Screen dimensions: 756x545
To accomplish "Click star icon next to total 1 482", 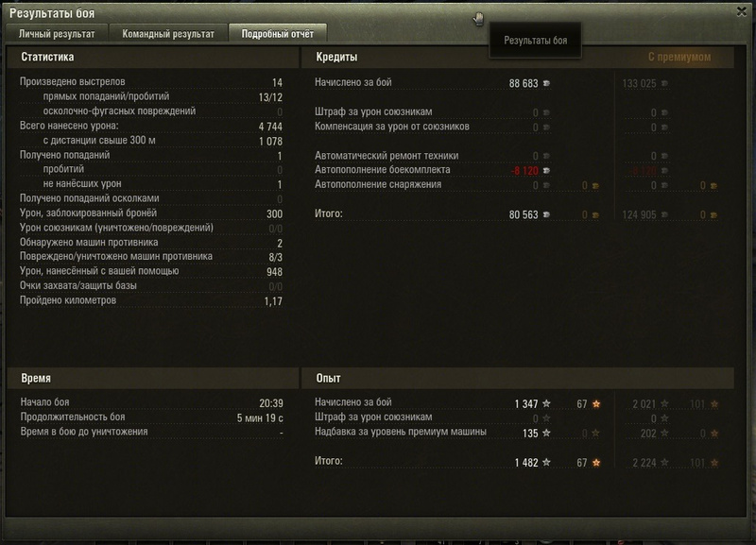I will point(546,462).
